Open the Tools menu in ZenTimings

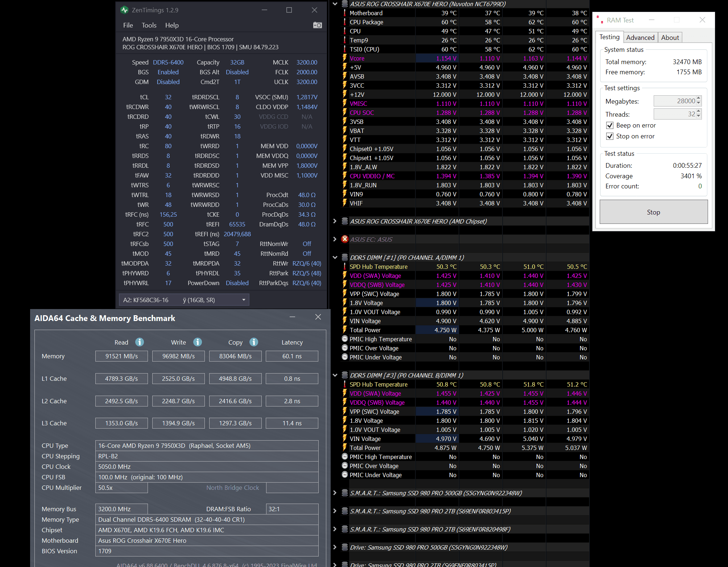149,25
